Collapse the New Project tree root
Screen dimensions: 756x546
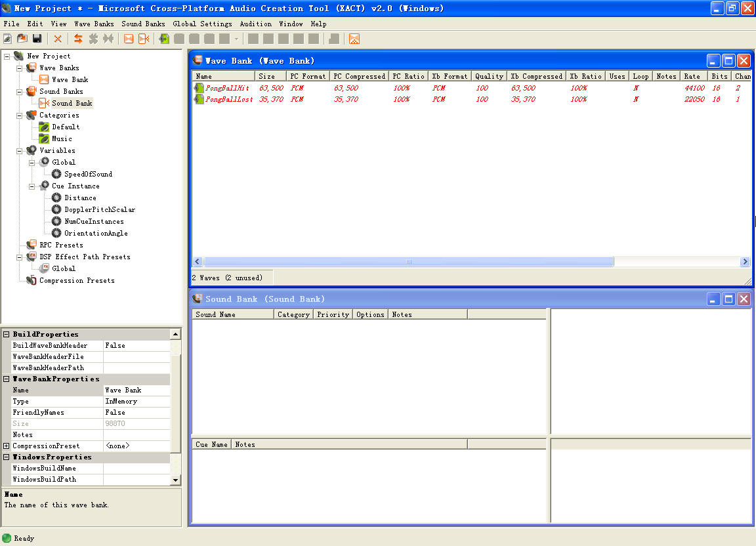pos(7,56)
